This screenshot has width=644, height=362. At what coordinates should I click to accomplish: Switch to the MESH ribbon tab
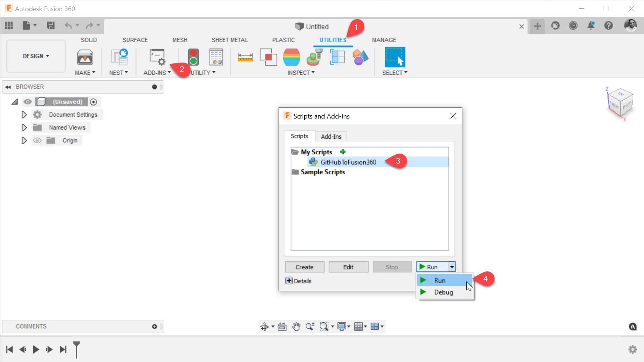point(180,40)
